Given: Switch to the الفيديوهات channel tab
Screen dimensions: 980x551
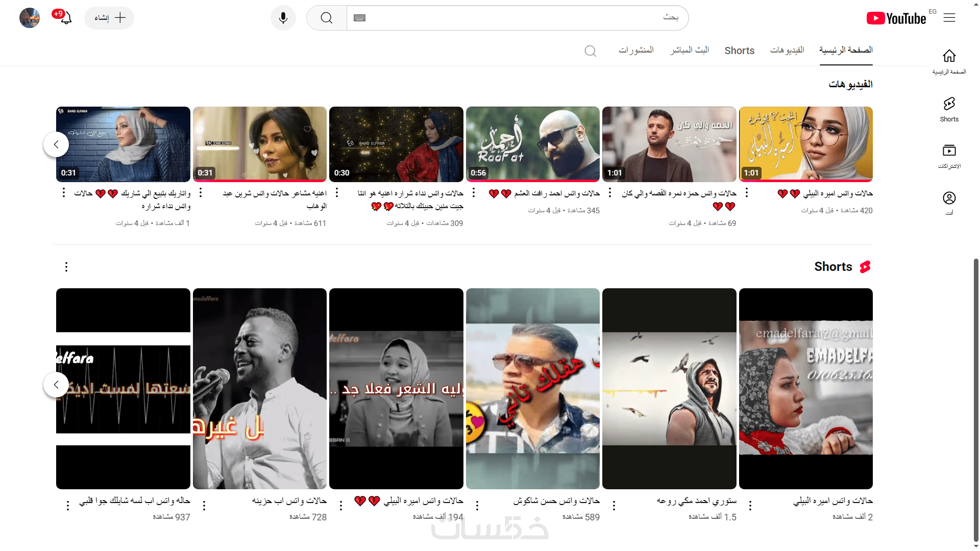Looking at the screenshot, I should [787, 50].
